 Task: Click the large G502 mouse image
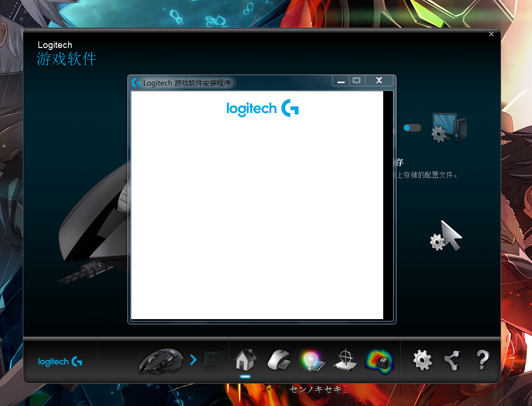pos(94,224)
